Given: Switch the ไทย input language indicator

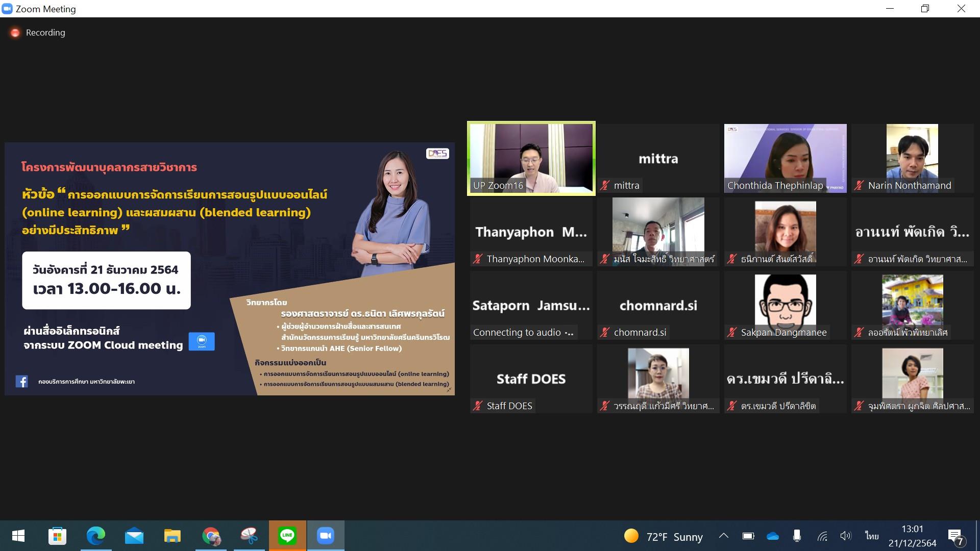Looking at the screenshot, I should 872,536.
